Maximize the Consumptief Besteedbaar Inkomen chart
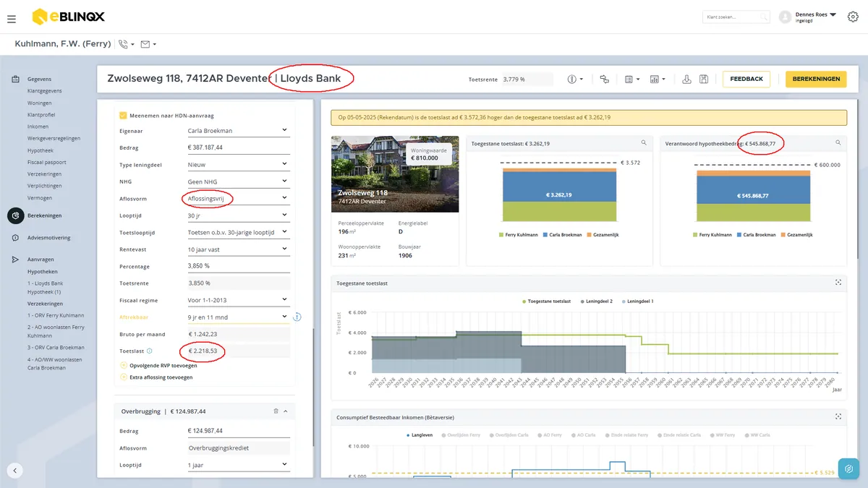Viewport: 868px width, 488px height. [x=838, y=416]
